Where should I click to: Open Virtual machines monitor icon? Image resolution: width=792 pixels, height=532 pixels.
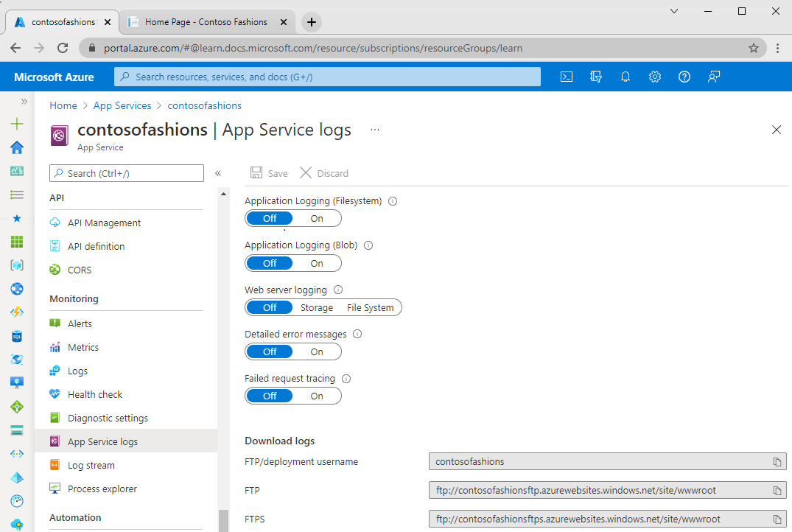pyautogui.click(x=17, y=382)
